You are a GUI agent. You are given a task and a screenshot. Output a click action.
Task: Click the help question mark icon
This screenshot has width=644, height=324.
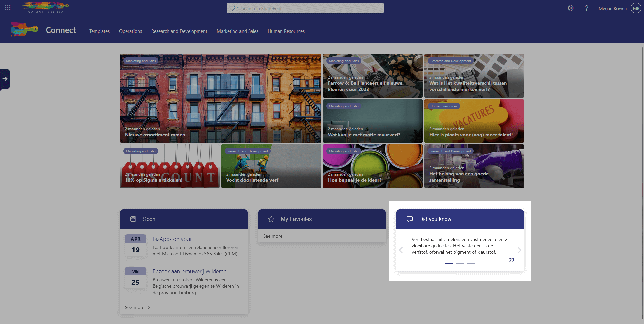coord(586,8)
